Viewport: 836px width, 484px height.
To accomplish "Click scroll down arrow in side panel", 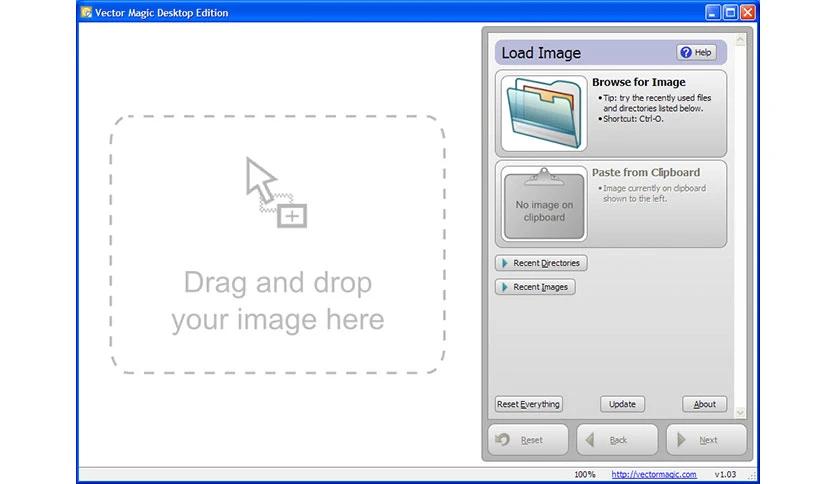I will click(740, 412).
